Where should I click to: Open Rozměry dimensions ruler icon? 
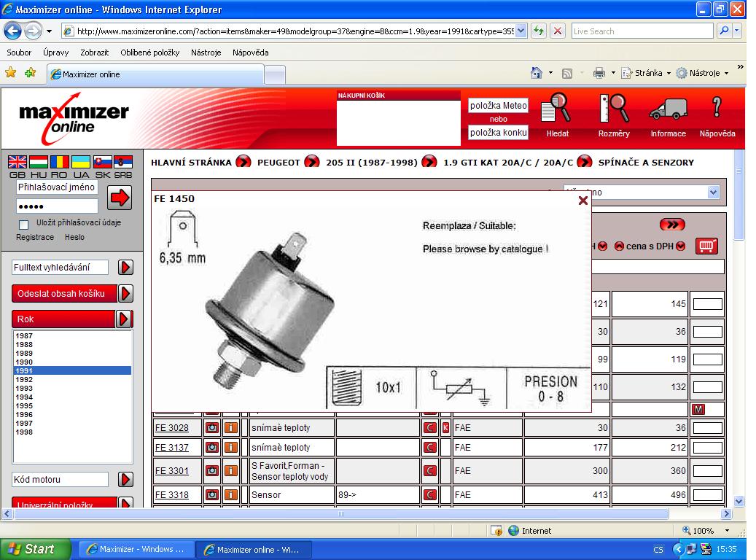pyautogui.click(x=613, y=111)
